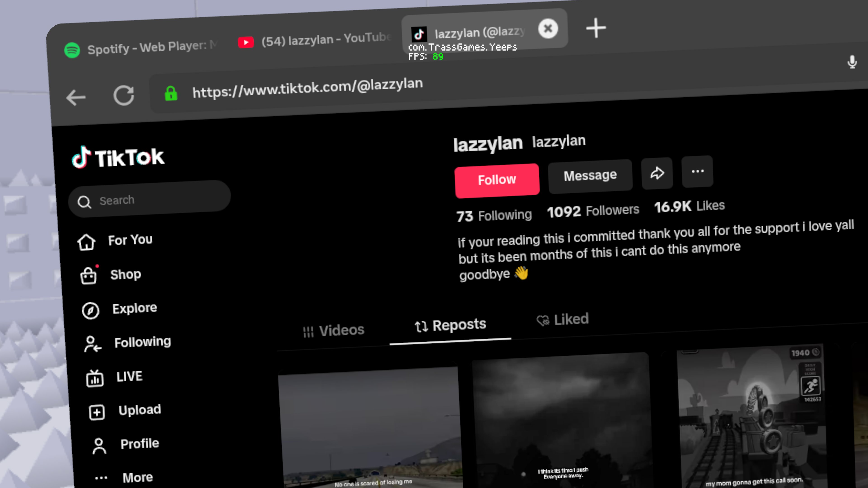The height and width of the screenshot is (488, 868).
Task: Click the Upload plus-square icon
Action: (97, 412)
